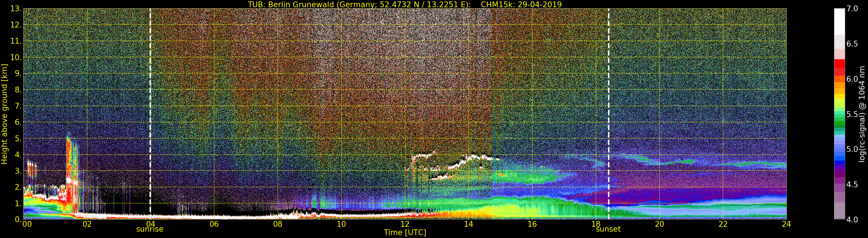Click the colorbar tick label 5.0
The width and height of the screenshot is (868, 238).
click(x=852, y=149)
